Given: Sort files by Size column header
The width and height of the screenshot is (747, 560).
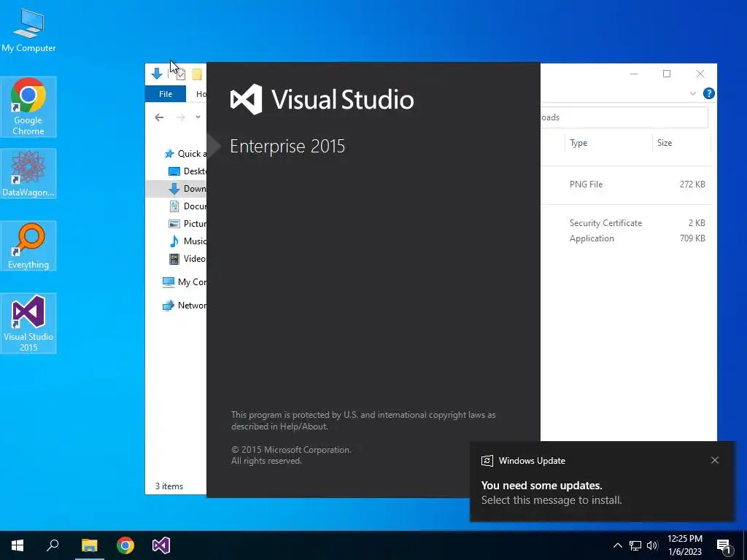Looking at the screenshot, I should 681,143.
